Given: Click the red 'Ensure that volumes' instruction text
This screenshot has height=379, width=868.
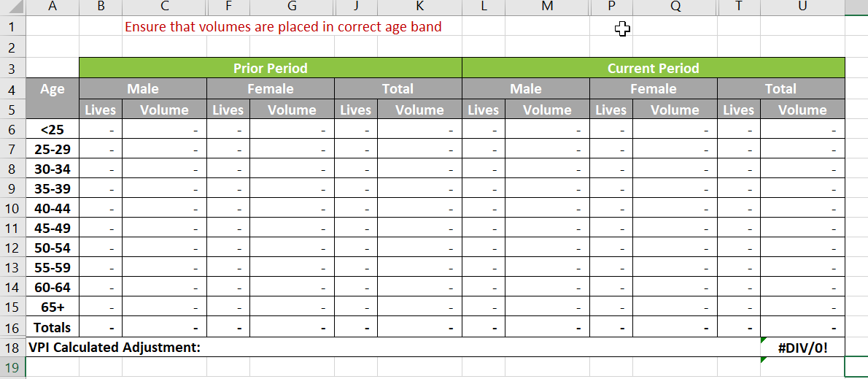Looking at the screenshot, I should [x=283, y=27].
